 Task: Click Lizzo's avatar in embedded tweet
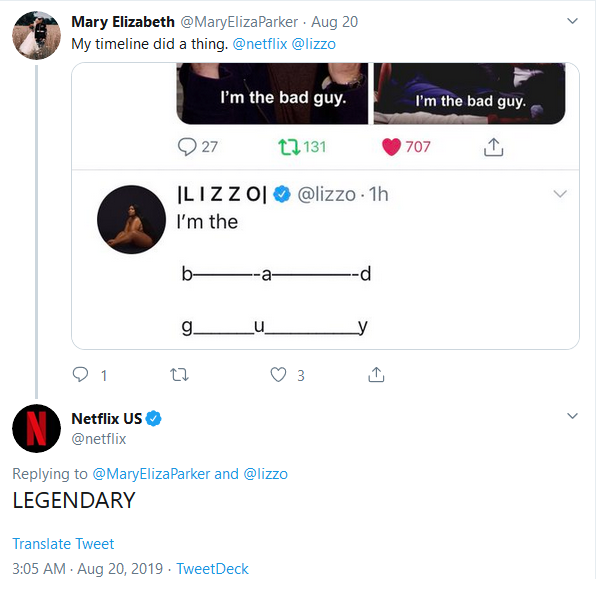tap(132, 219)
